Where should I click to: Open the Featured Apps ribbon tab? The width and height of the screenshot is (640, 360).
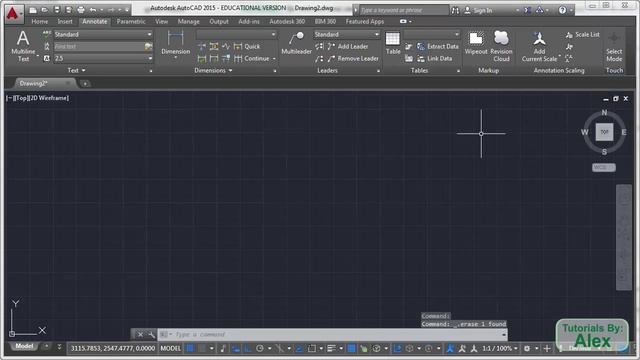364,21
